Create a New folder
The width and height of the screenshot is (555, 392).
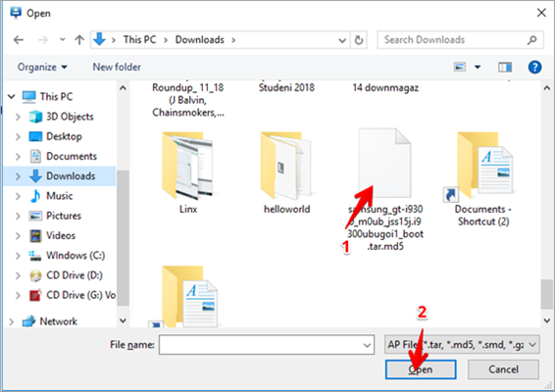[x=117, y=67]
